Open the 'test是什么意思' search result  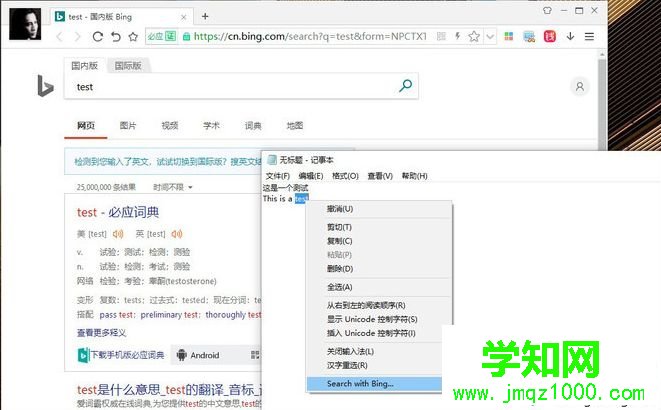[x=169, y=390]
